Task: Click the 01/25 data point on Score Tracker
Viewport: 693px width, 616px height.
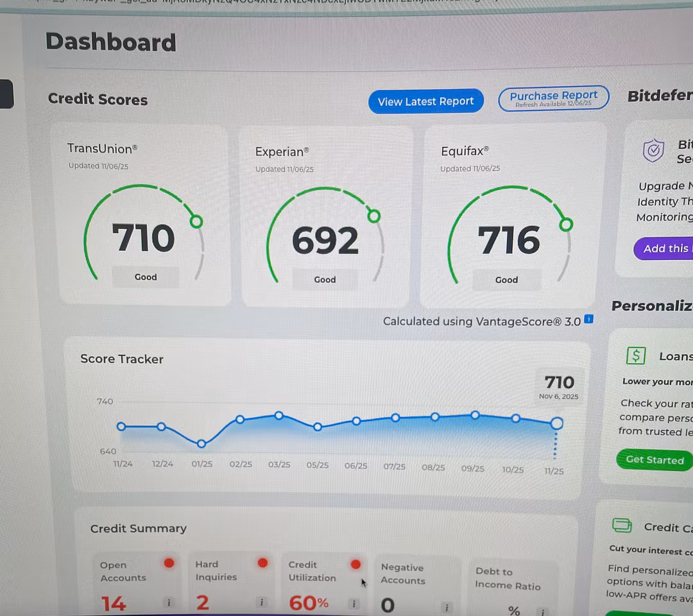Action: pyautogui.click(x=201, y=443)
